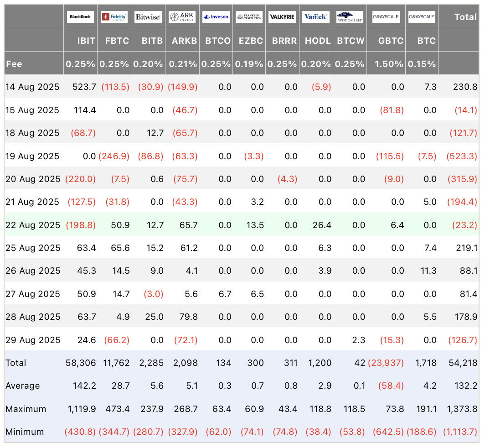The width and height of the screenshot is (485, 448).
Task: Click the Fee row label
Action: click(x=14, y=64)
